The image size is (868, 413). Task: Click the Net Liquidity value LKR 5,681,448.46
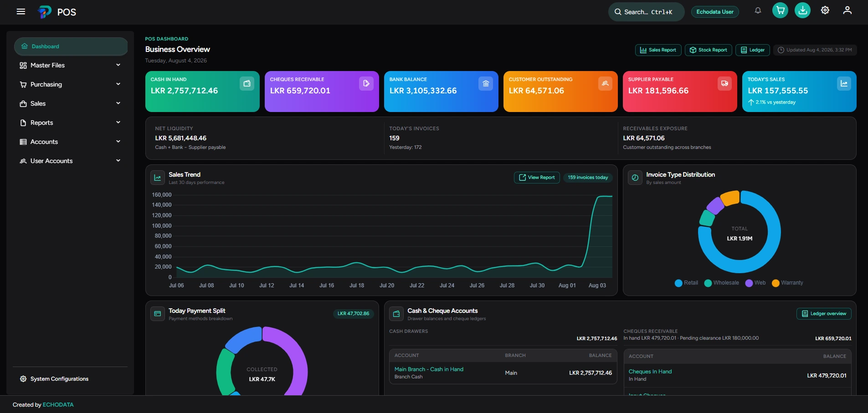[180, 138]
